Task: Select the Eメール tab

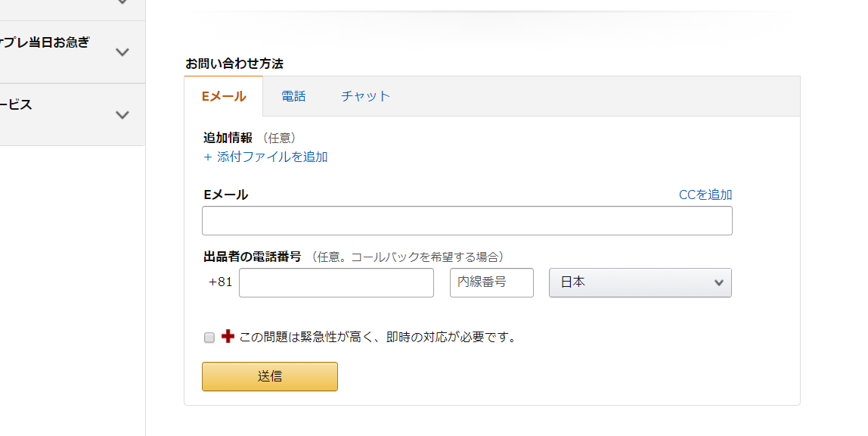Action: (224, 96)
